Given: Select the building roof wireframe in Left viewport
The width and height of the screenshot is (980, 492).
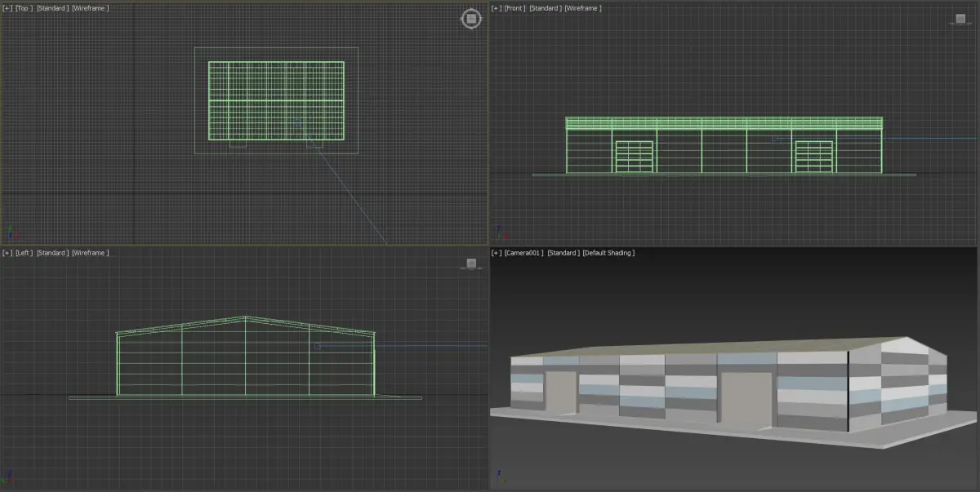Looking at the screenshot, I should (x=246, y=325).
